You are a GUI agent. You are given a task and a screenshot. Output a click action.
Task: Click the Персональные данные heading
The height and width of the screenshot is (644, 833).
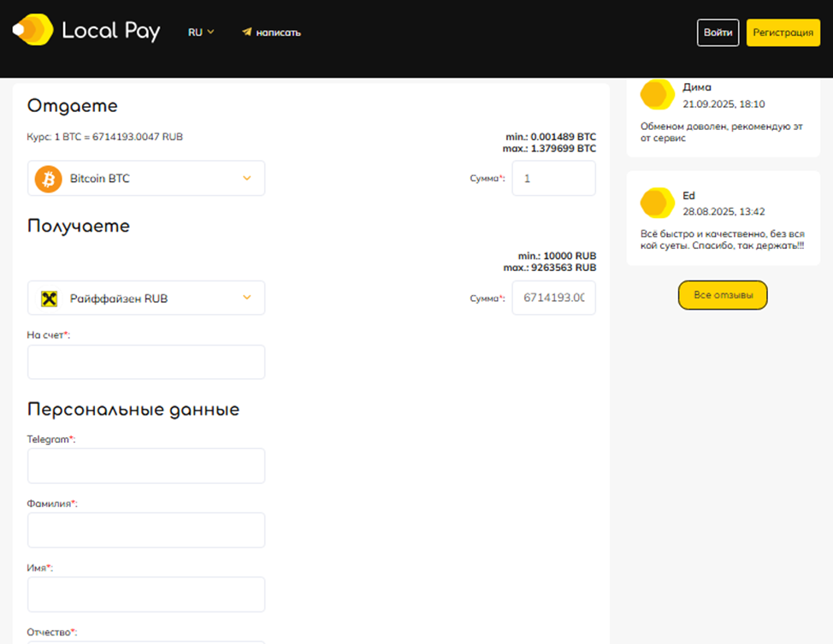(133, 410)
